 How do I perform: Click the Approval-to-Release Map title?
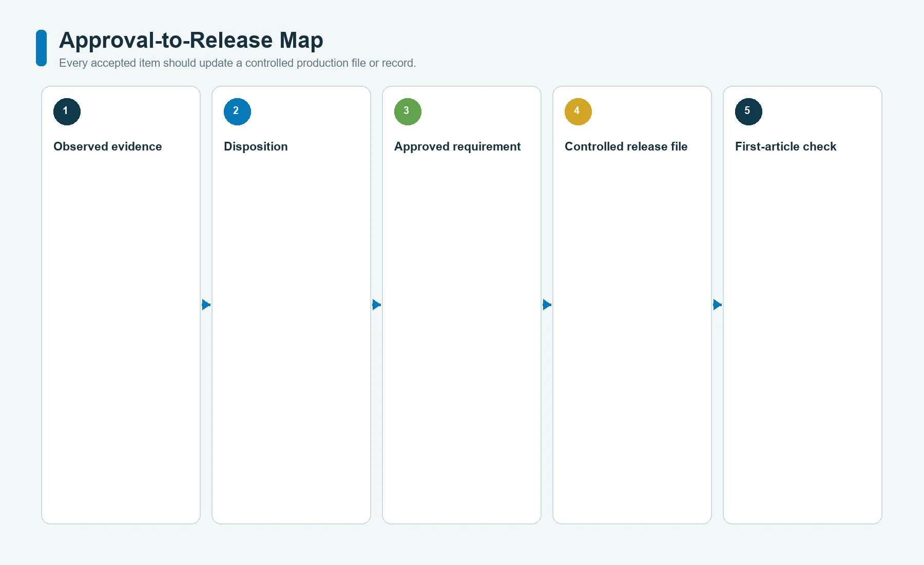pyautogui.click(x=191, y=40)
